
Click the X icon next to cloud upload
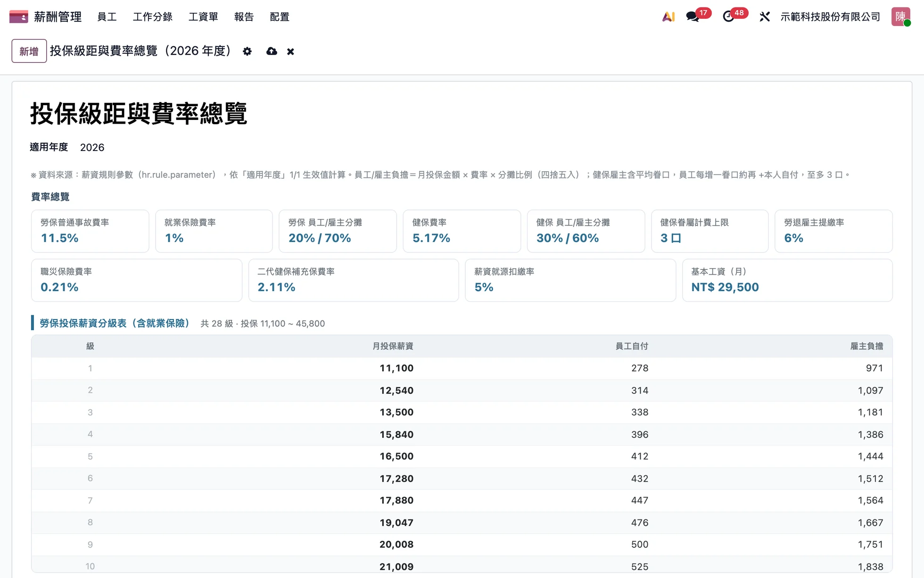tap(290, 51)
